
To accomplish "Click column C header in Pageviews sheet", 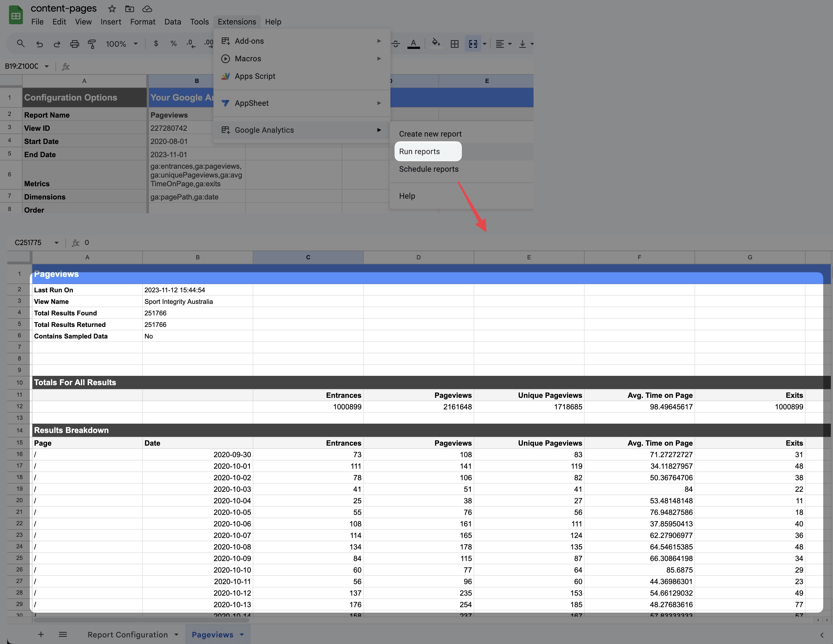I will 308,257.
